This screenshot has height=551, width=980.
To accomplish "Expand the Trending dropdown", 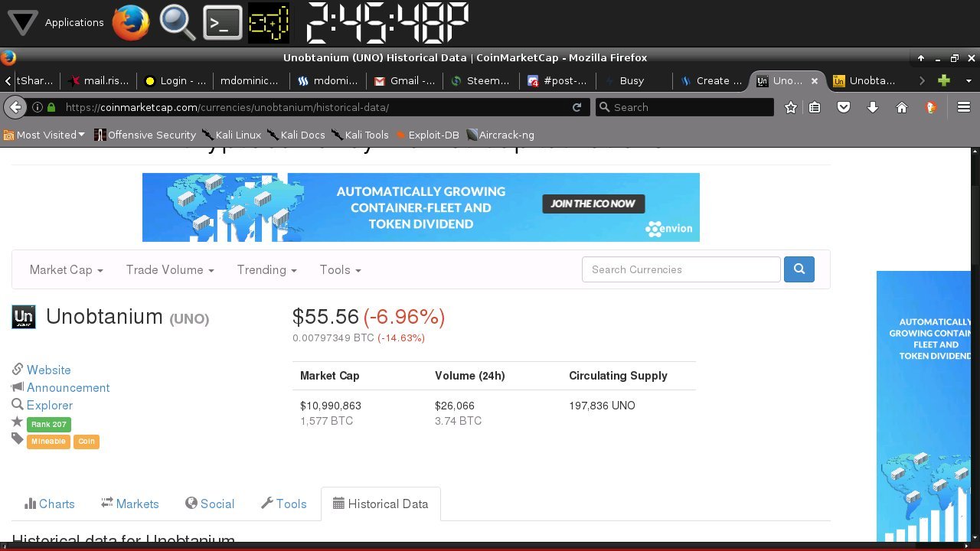I will point(266,269).
